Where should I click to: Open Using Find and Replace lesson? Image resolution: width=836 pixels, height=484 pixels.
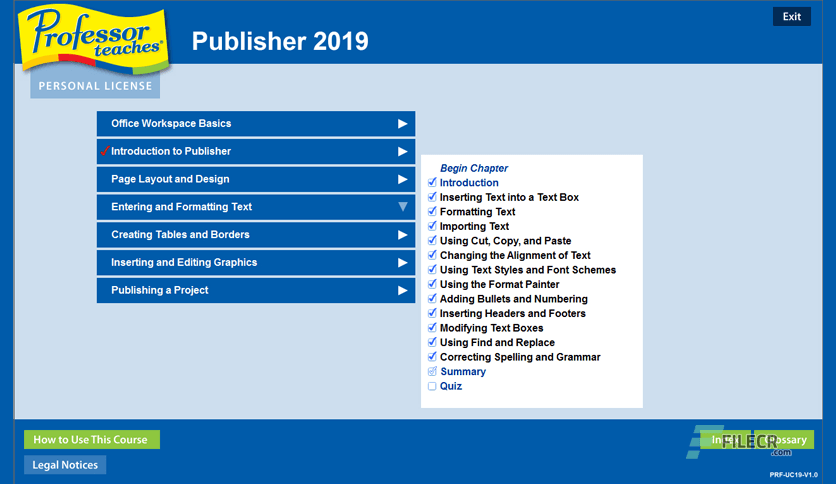[497, 342]
